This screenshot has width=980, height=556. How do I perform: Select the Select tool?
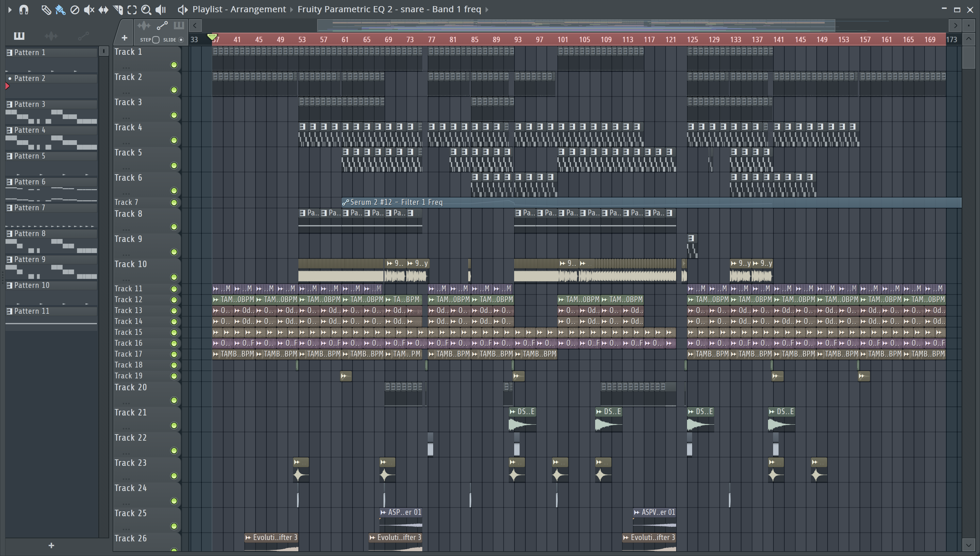pyautogui.click(x=132, y=10)
